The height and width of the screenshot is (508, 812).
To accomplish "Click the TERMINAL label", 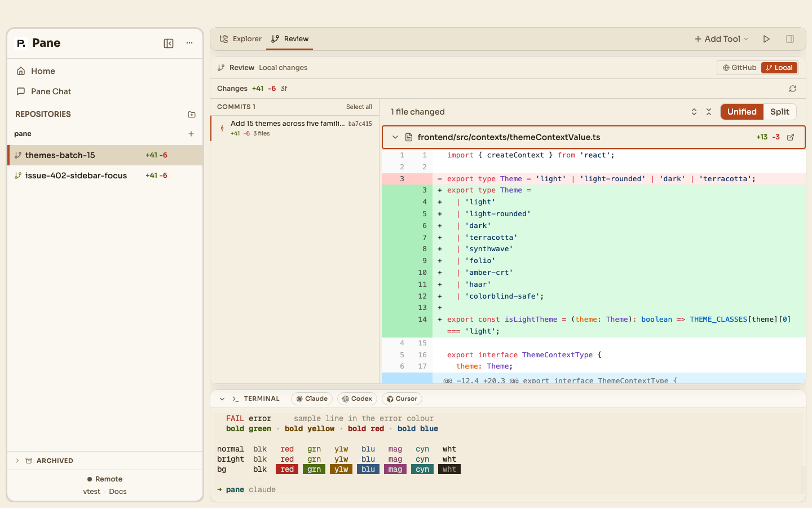I will click(x=262, y=399).
